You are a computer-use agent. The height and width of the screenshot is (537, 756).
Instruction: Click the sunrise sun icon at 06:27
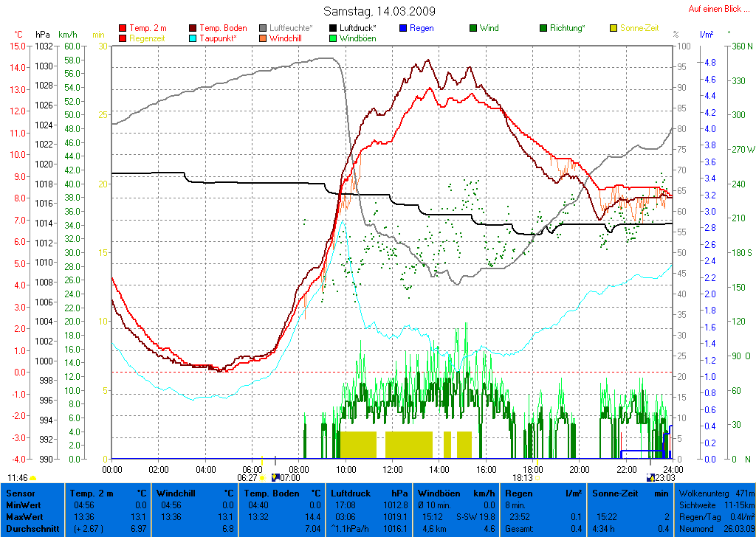[x=262, y=478]
